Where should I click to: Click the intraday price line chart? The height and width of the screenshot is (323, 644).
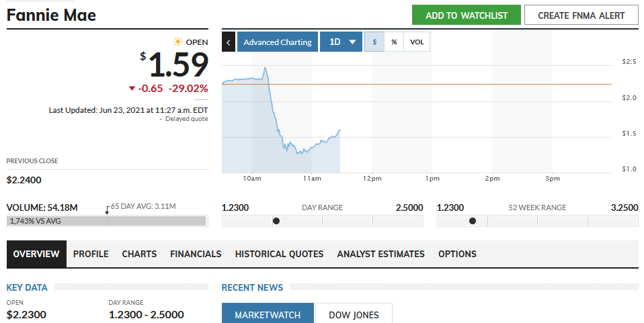(281, 121)
